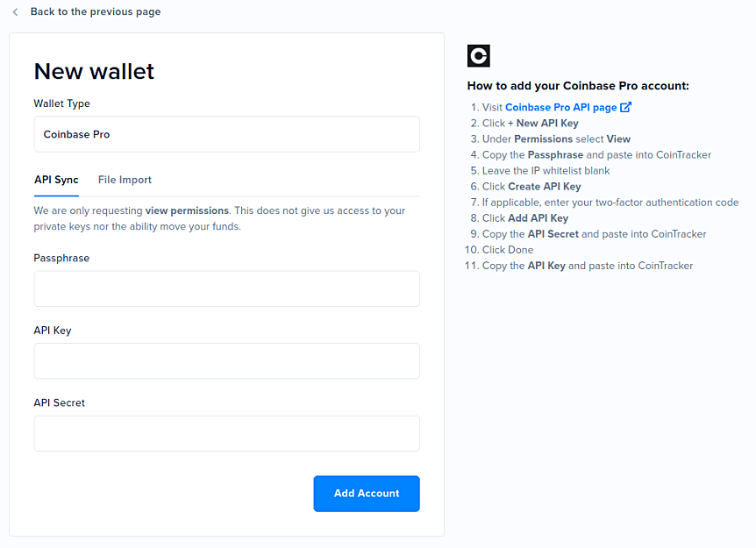Click the bold Create API Key text

click(545, 186)
